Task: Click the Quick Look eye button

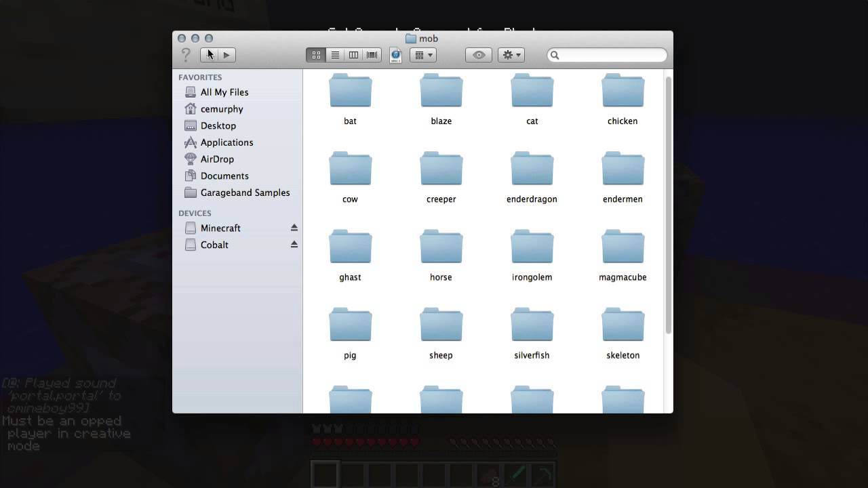Action: click(479, 55)
